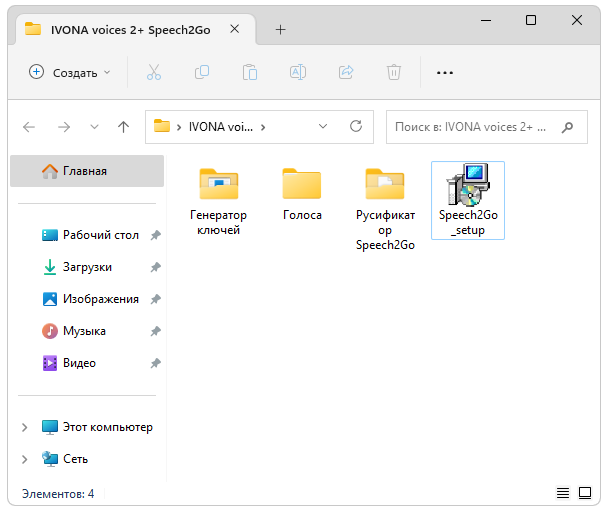Click the folder icon in address bar
The image size is (606, 510).
(x=162, y=126)
